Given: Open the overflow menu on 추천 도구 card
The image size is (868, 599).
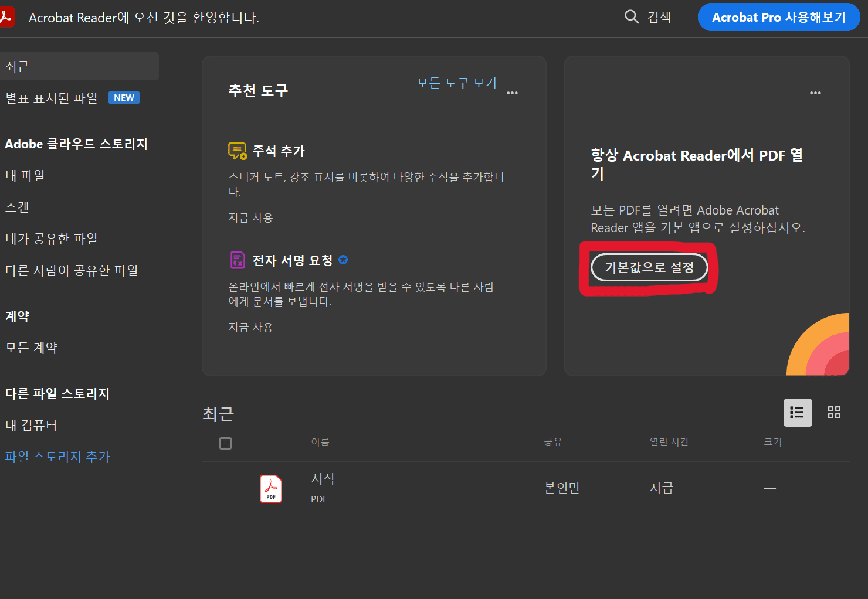Looking at the screenshot, I should pos(512,93).
